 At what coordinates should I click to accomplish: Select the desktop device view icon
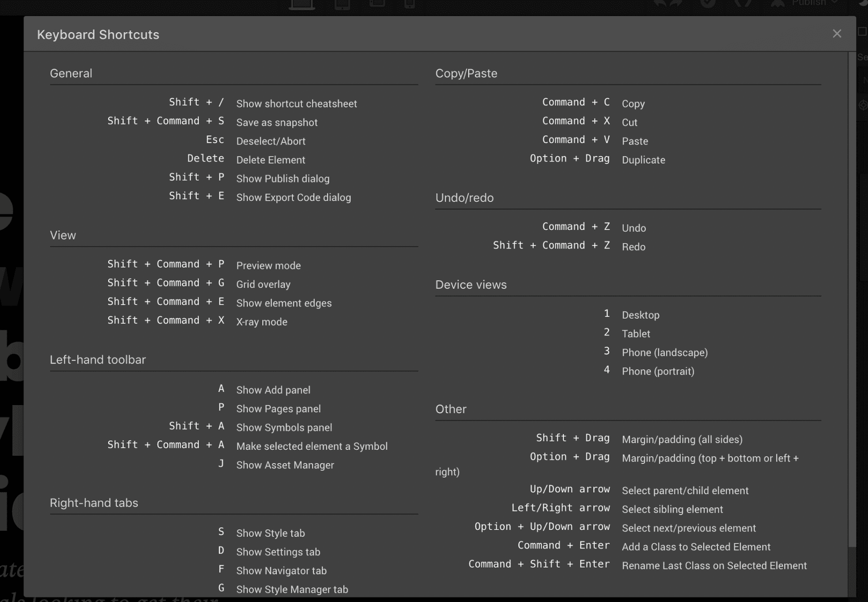point(302,4)
